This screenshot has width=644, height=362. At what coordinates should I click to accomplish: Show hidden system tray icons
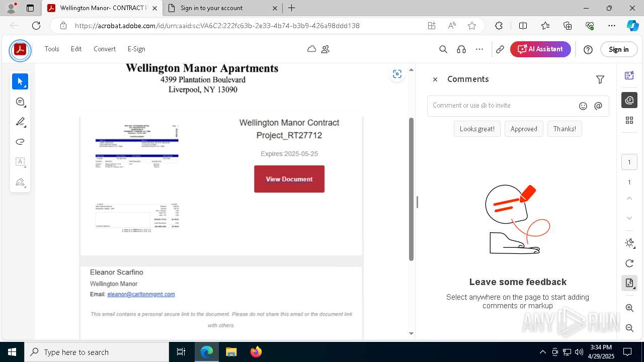point(542,352)
